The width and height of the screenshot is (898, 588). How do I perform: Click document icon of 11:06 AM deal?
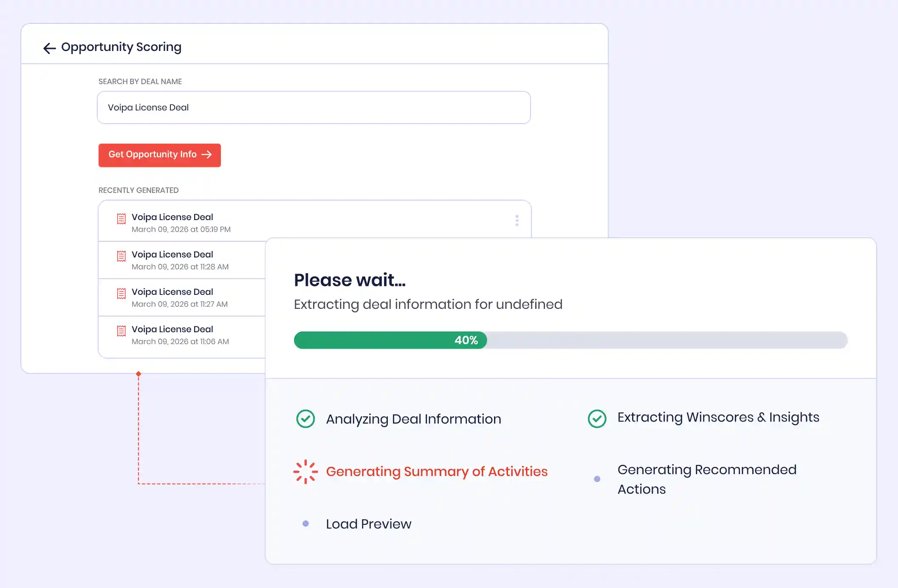point(121,331)
